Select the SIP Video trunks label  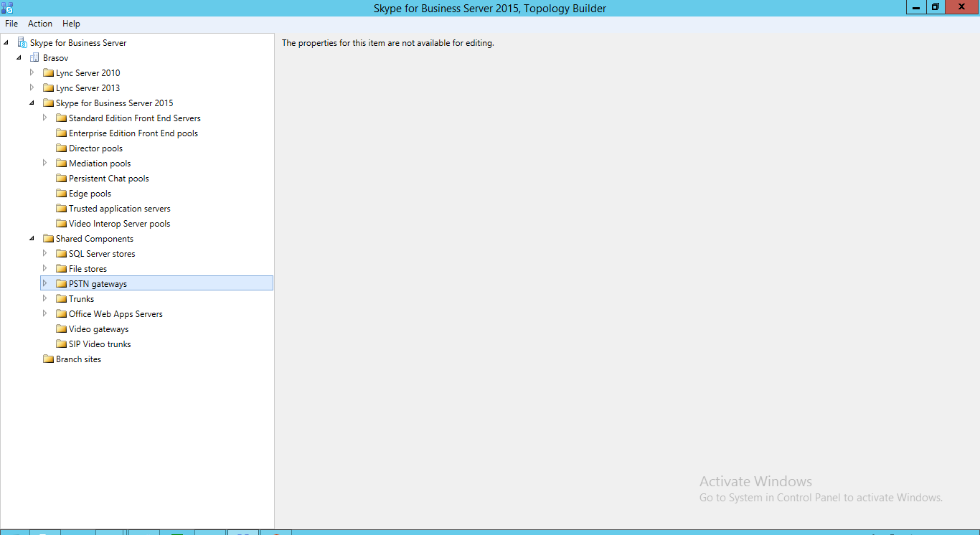click(x=100, y=344)
